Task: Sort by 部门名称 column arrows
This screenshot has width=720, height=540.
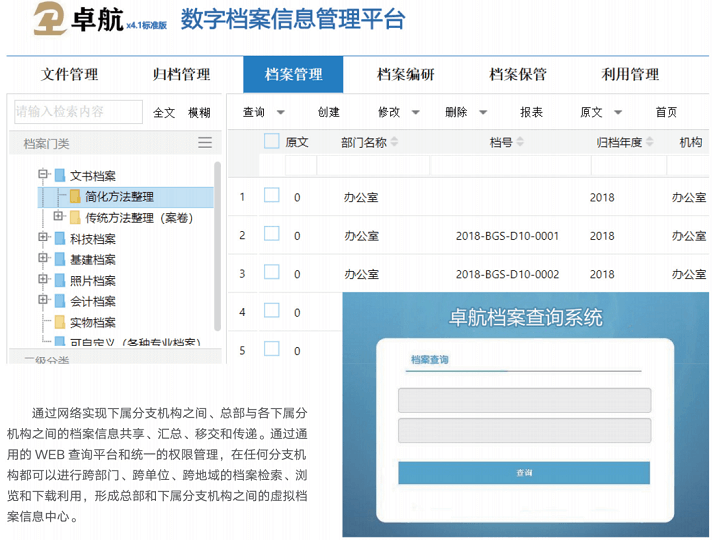Action: (394, 142)
